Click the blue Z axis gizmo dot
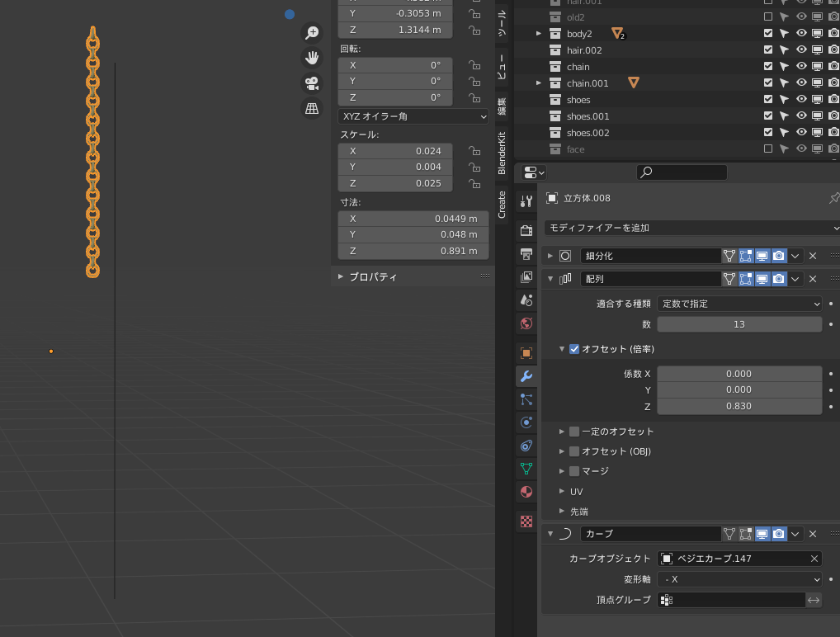The height and width of the screenshot is (637, 840). [290, 15]
